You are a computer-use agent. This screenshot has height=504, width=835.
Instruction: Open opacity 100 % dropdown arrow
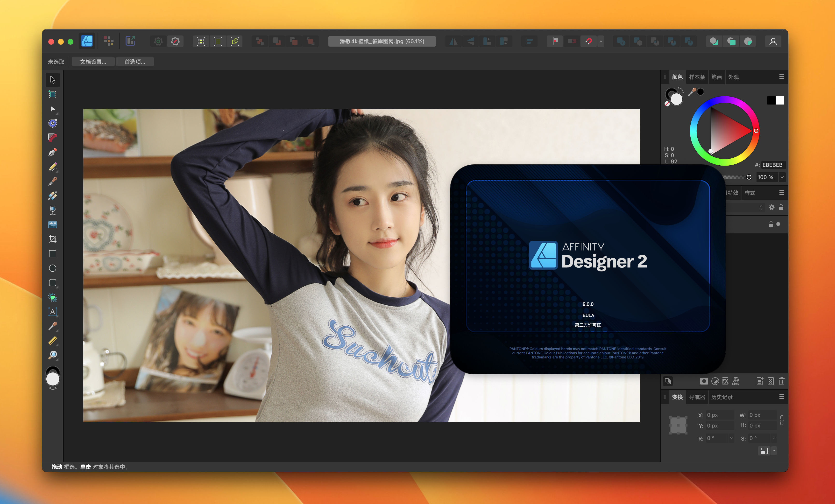[782, 177]
